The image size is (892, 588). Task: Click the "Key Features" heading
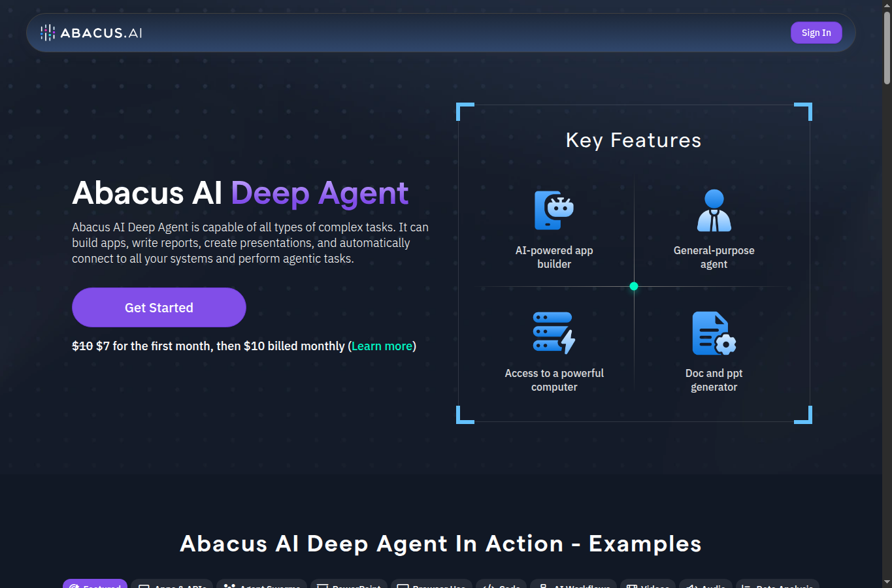click(x=633, y=140)
